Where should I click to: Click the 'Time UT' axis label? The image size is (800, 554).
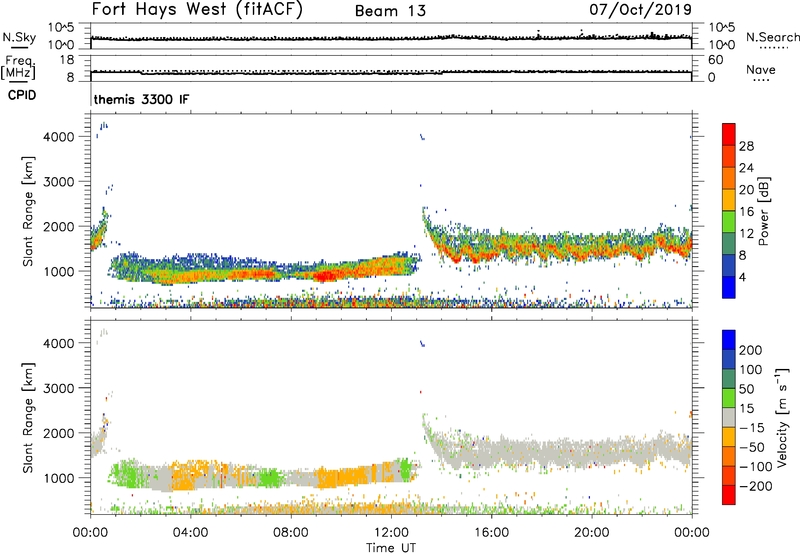click(x=391, y=548)
